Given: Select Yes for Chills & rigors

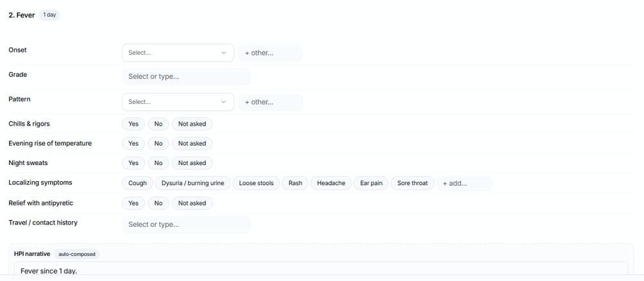Looking at the screenshot, I should [133, 124].
